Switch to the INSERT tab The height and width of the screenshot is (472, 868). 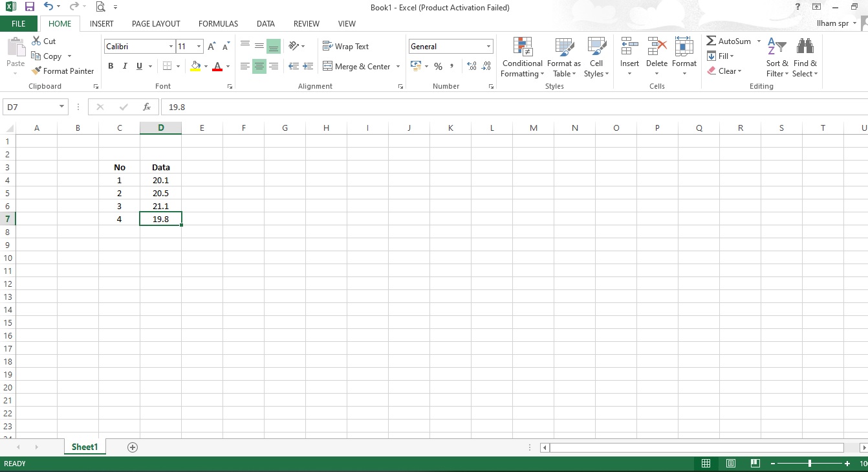102,23
